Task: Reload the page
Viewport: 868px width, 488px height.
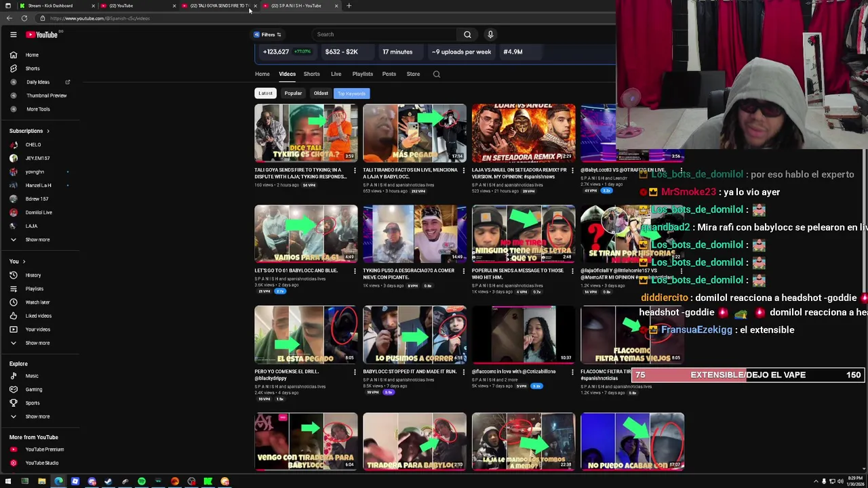Action: click(24, 18)
